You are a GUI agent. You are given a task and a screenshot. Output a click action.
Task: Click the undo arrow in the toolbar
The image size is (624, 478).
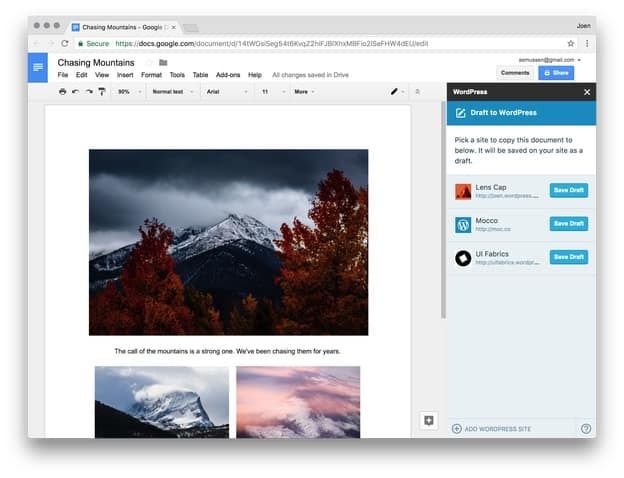tap(75, 92)
